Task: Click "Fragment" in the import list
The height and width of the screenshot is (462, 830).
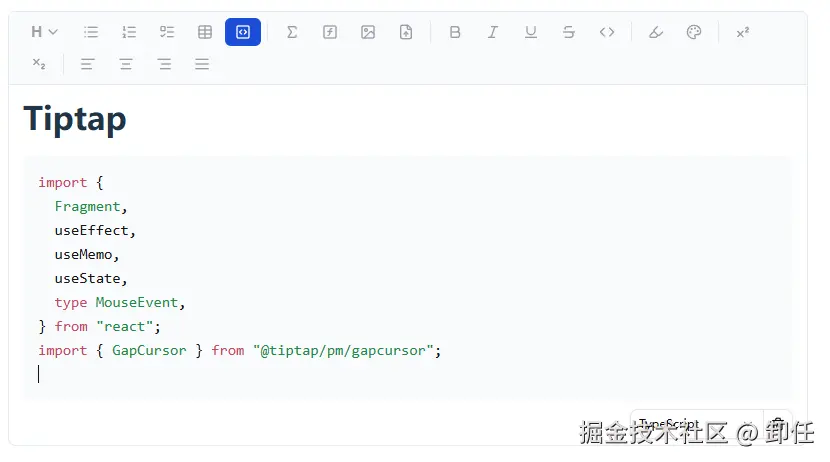Action: point(87,206)
